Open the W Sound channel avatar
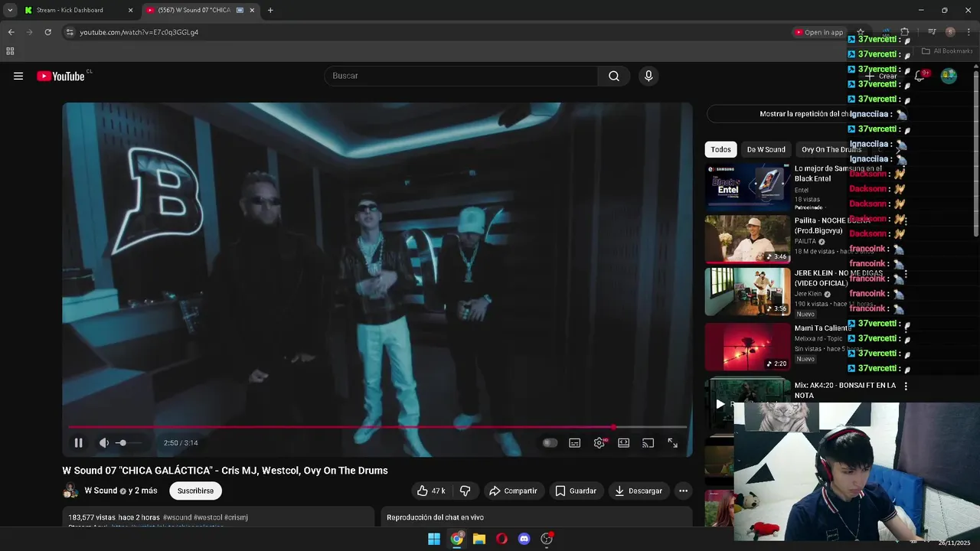Viewport: 980px width, 551px height. click(70, 491)
